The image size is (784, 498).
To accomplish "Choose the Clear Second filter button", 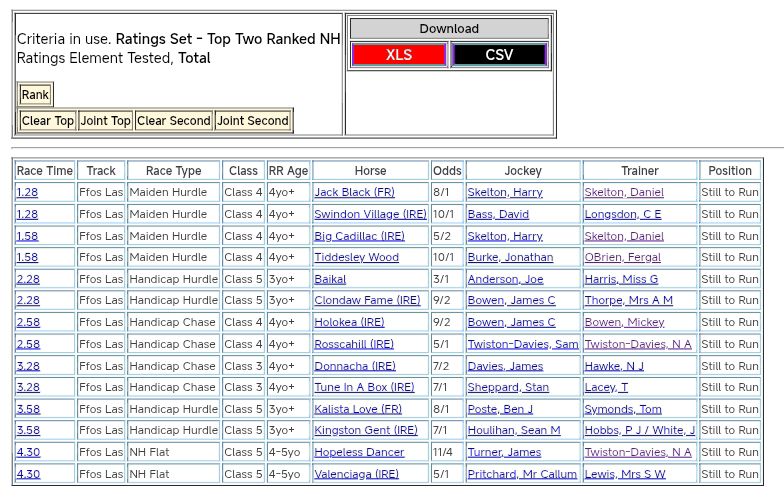I will point(174,121).
